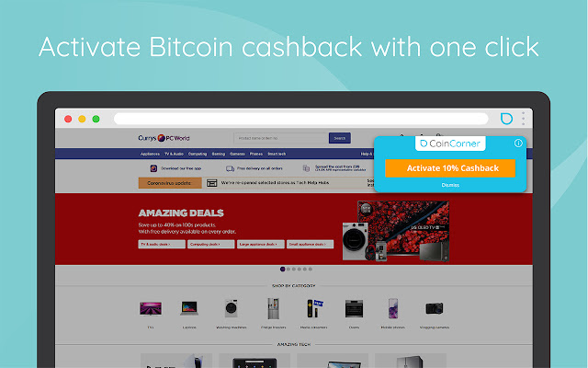The height and width of the screenshot is (368, 588).
Task: Activate 10% Cashback button
Action: click(x=450, y=168)
